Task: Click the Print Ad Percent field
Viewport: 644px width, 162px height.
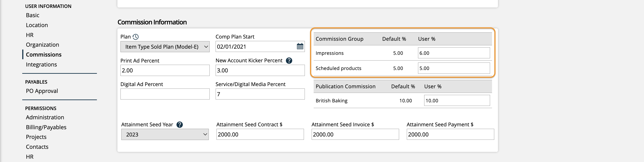Action: (x=165, y=70)
